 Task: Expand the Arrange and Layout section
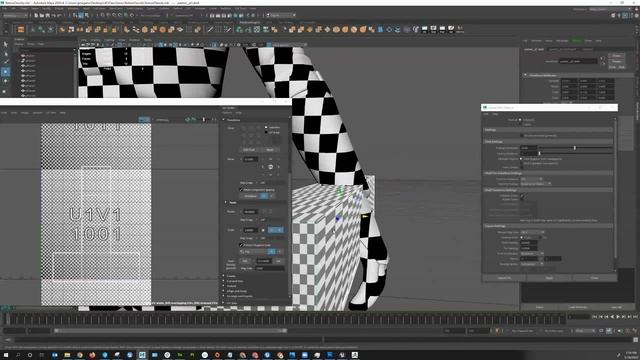click(224, 296)
